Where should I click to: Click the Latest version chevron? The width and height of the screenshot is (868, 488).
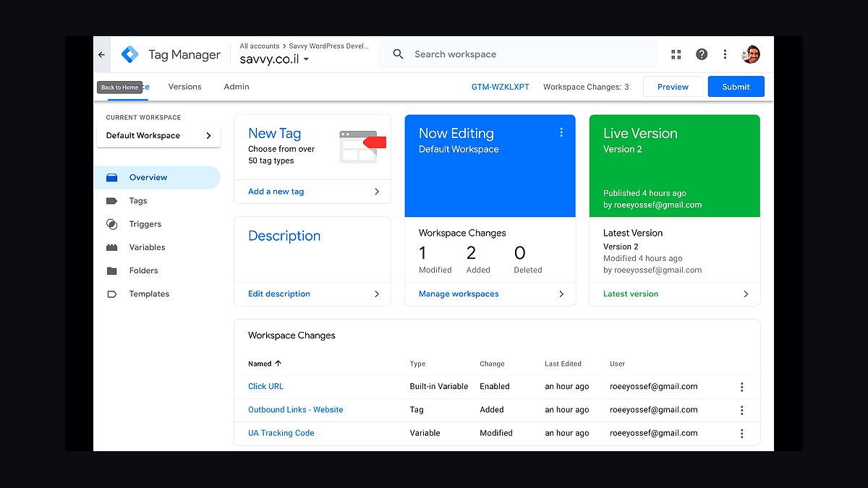746,294
